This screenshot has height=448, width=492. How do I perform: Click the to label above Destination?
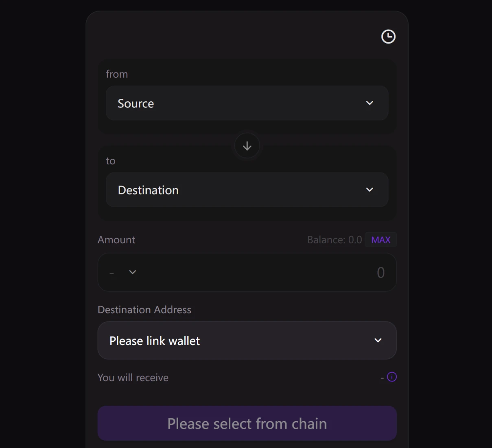click(x=111, y=161)
